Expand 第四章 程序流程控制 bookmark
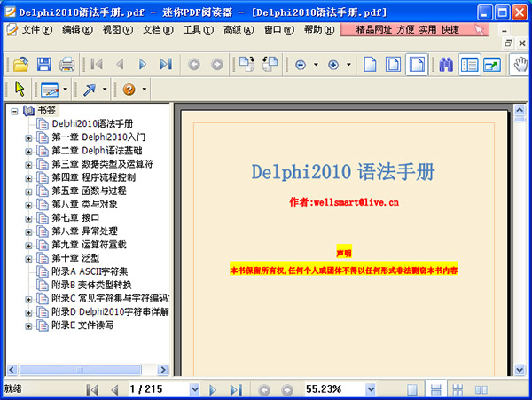Screen dimensions: 532x400 [28, 178]
